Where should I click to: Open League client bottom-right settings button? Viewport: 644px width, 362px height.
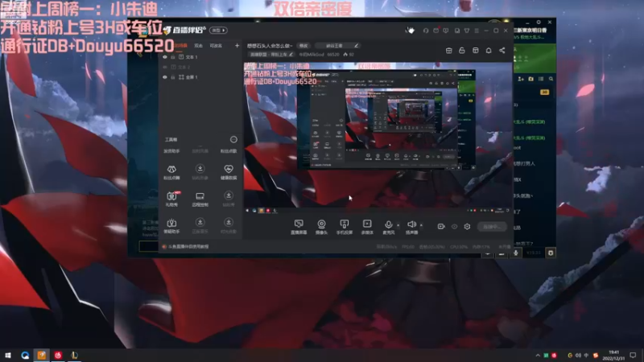551,253
